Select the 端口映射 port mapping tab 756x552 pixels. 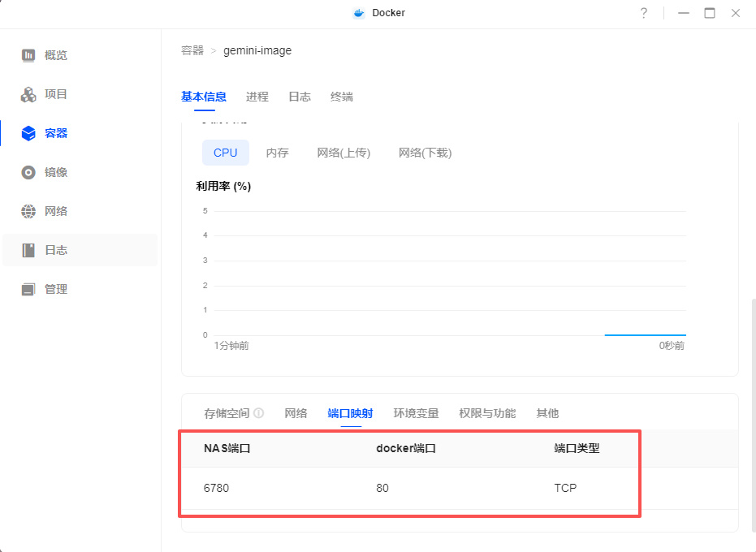tap(350, 414)
